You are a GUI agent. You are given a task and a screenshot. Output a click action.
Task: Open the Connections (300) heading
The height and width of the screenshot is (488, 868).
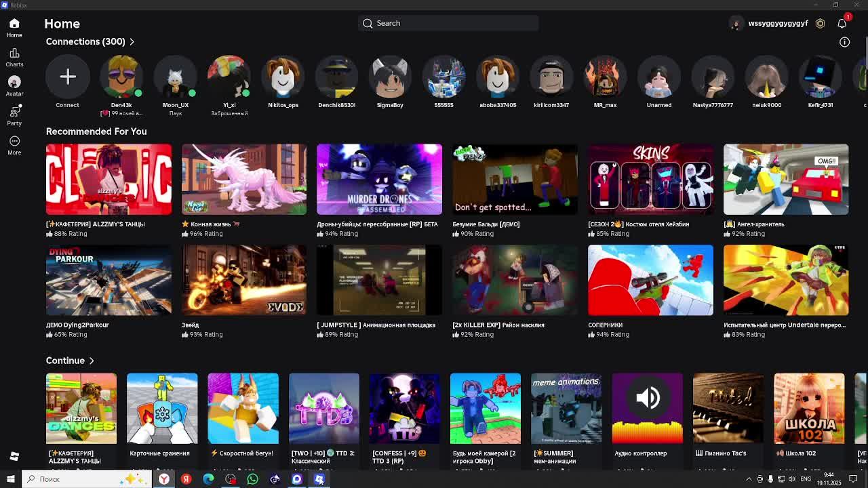coord(85,42)
